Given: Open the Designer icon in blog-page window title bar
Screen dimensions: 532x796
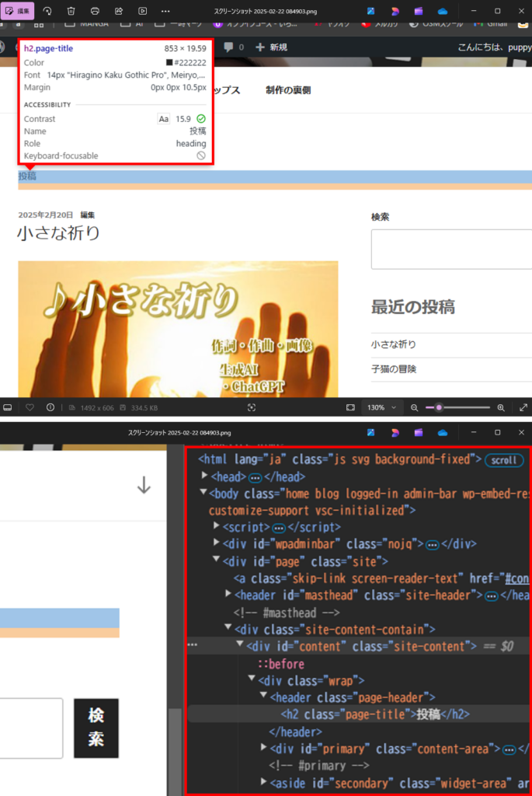Looking at the screenshot, I should pos(395,11).
